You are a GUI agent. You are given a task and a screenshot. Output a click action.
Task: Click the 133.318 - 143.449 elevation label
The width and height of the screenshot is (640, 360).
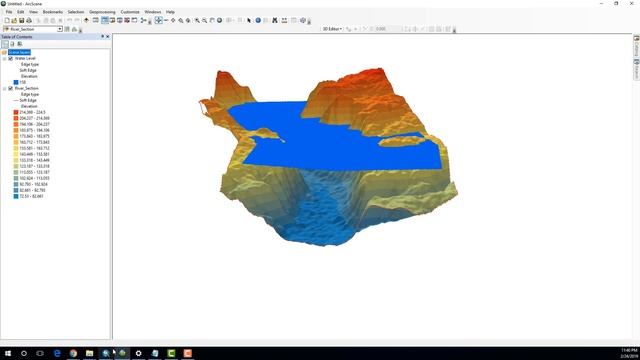tap(35, 160)
